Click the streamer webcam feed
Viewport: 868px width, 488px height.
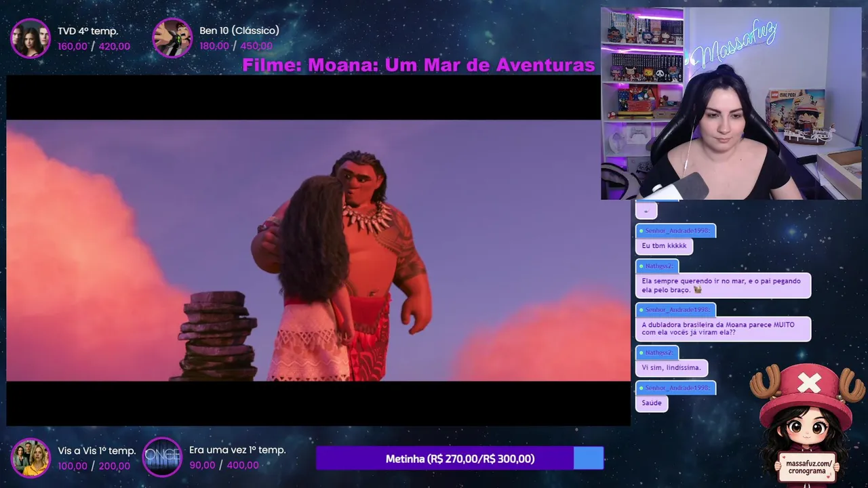(x=731, y=104)
